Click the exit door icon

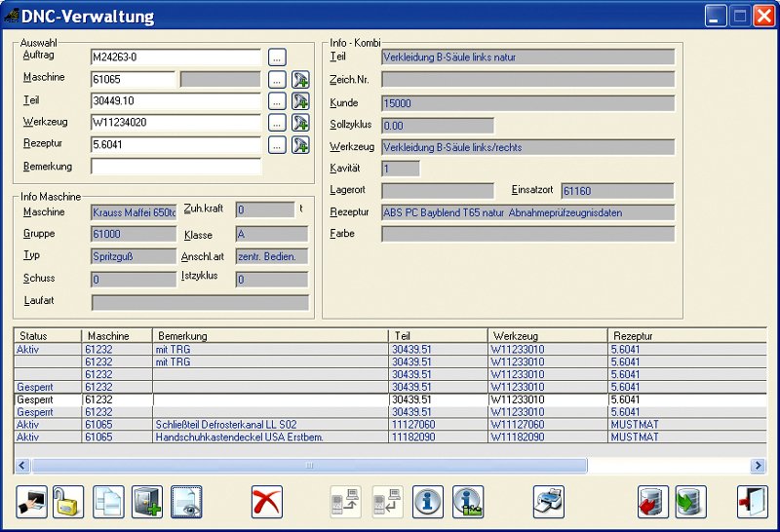pos(752,502)
